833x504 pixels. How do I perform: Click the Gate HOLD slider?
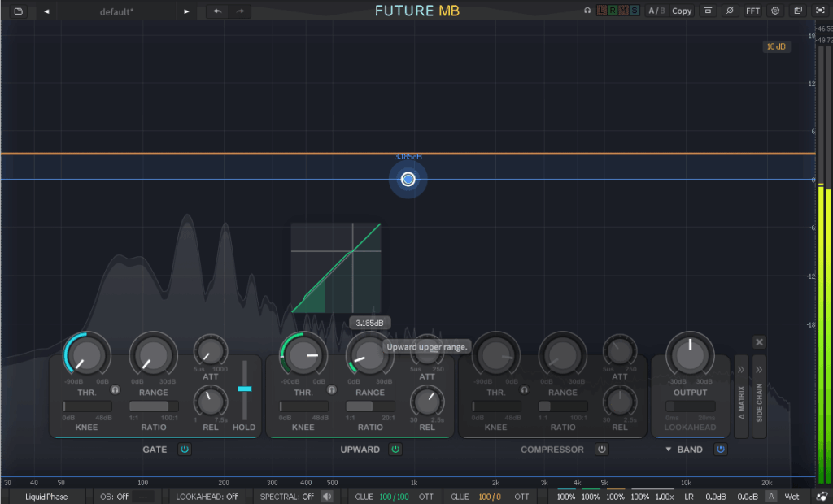click(x=244, y=389)
